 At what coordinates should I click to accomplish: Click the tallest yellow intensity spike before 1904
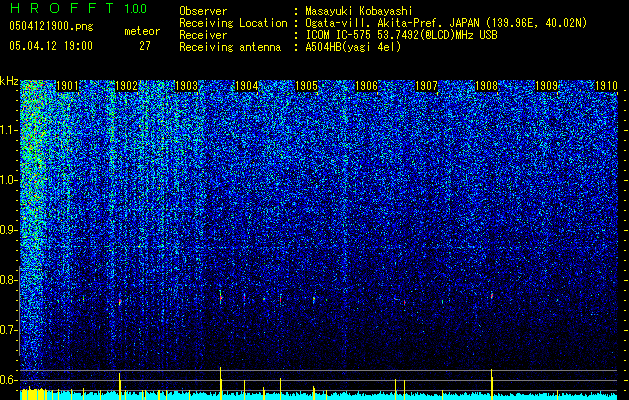tap(220, 383)
